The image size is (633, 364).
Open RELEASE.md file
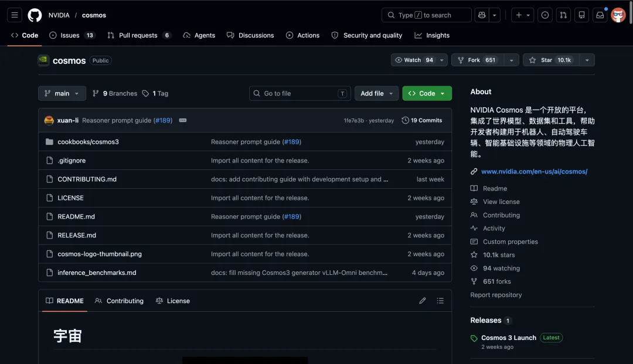77,235
